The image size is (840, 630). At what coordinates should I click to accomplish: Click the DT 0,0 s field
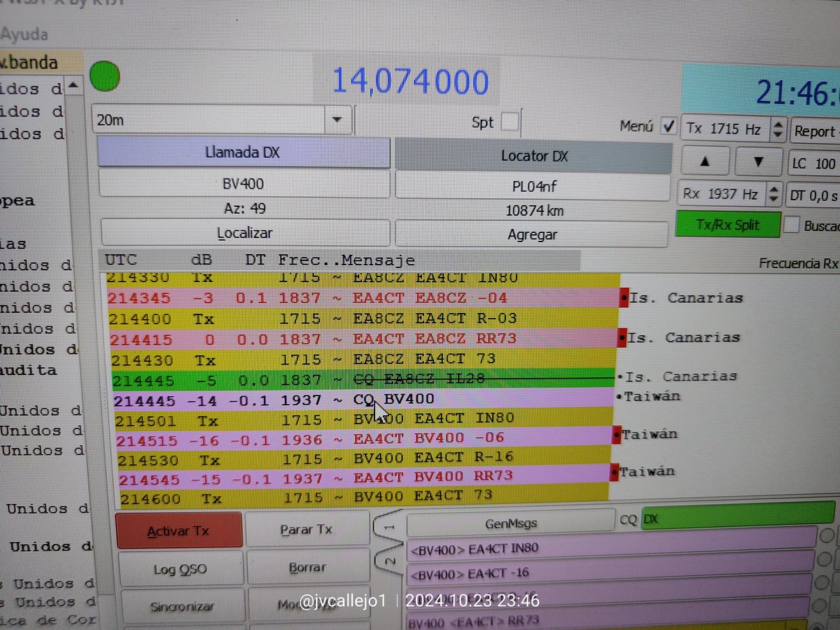click(813, 195)
